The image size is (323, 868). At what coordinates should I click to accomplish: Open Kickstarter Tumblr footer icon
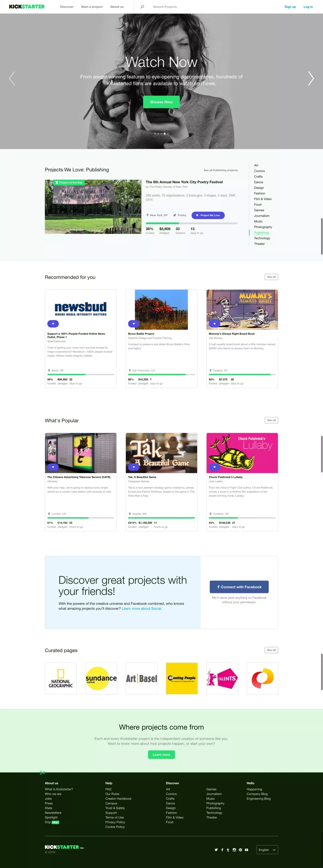point(228,850)
